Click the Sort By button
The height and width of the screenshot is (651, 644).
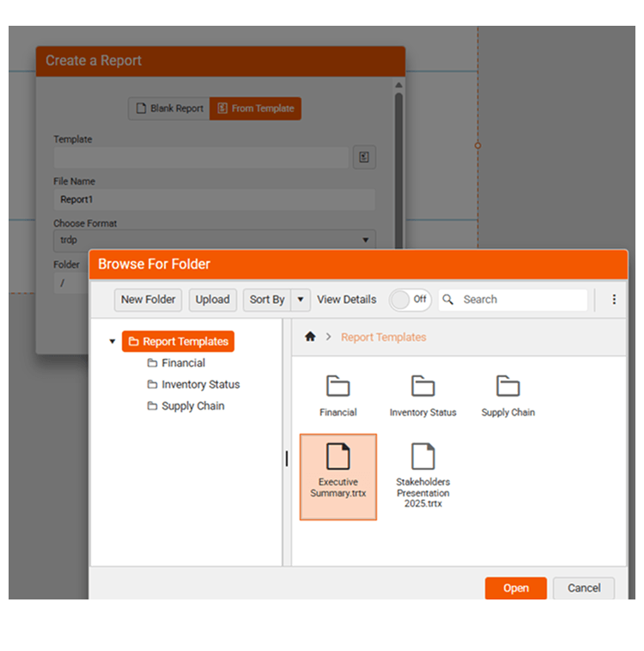[x=267, y=300]
